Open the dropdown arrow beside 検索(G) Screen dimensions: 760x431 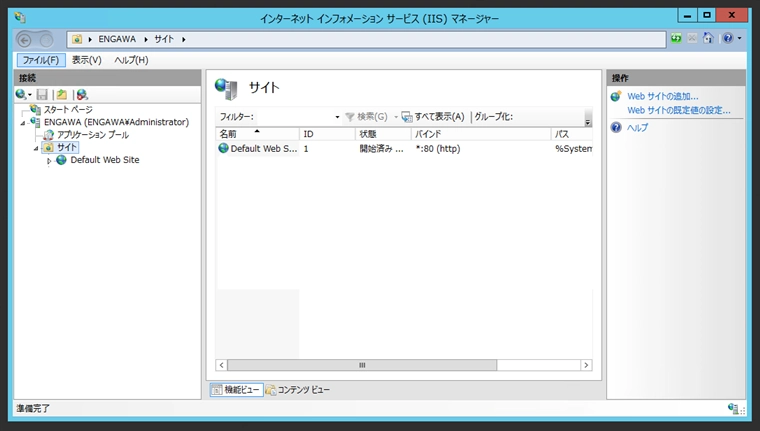click(x=396, y=117)
